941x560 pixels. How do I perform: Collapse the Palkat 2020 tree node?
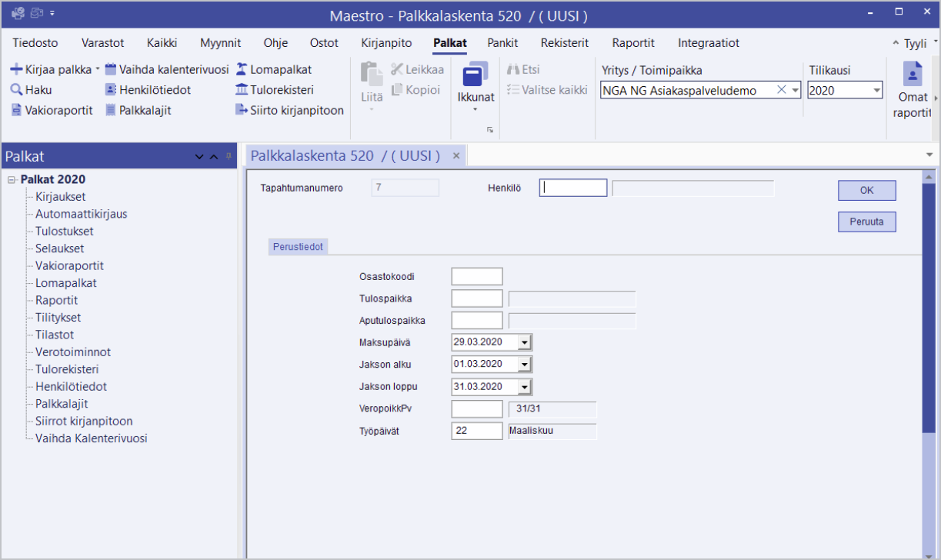click(x=12, y=180)
